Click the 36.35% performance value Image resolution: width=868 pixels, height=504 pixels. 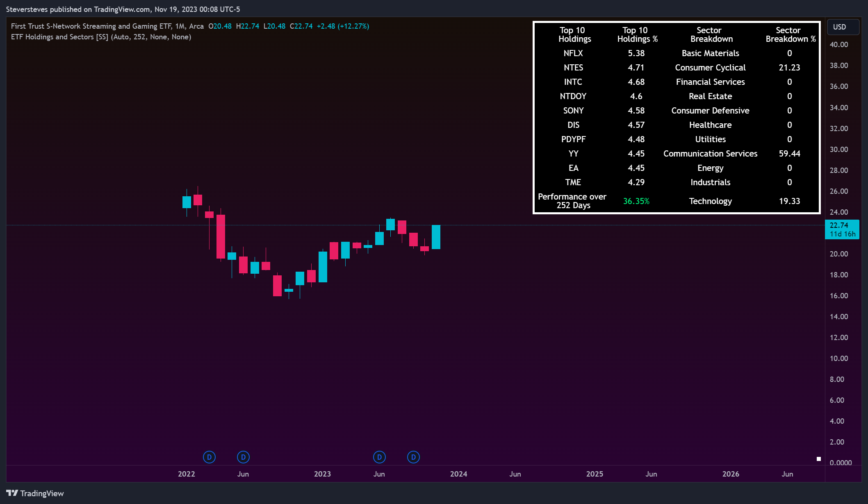(x=636, y=201)
